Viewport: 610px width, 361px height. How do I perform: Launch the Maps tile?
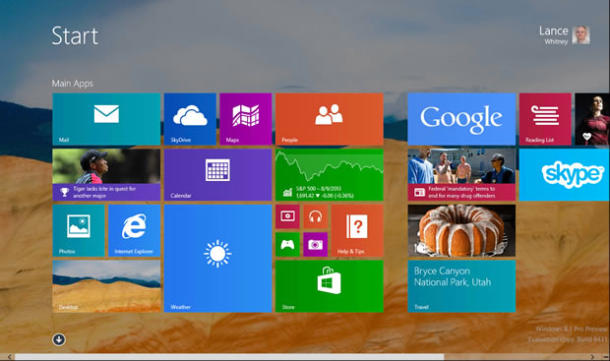click(x=245, y=119)
